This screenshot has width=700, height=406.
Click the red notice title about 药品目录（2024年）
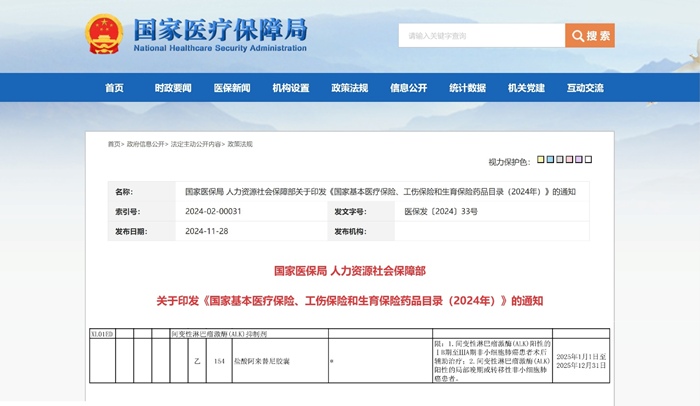pos(350,301)
